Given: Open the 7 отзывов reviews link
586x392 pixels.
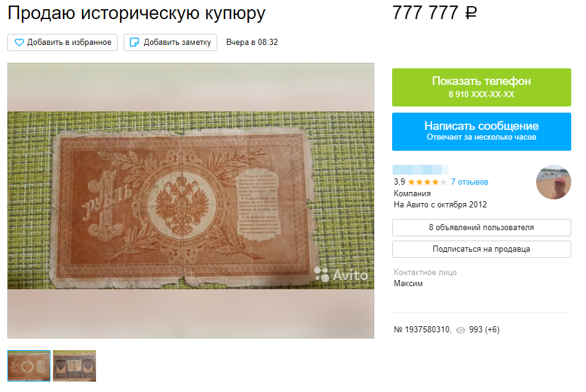Looking at the screenshot, I should 470,182.
